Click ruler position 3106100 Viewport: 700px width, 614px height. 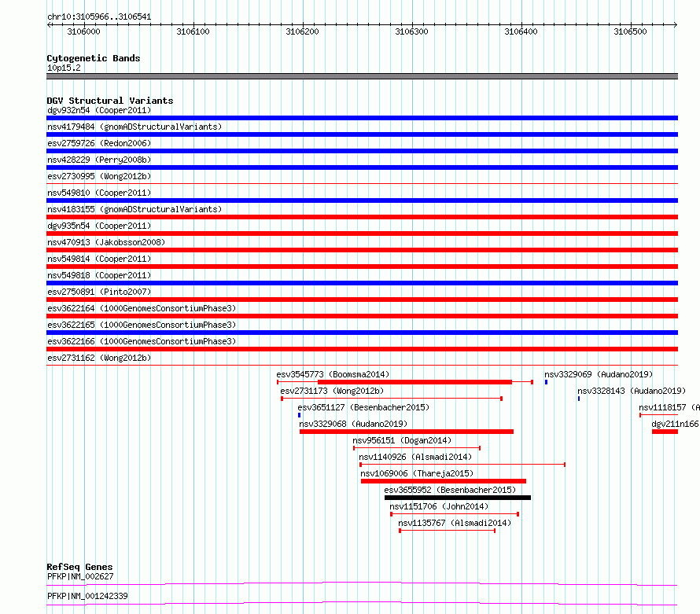(193, 31)
